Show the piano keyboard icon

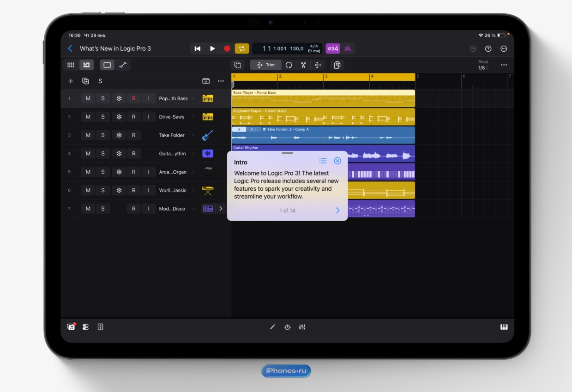(504, 327)
